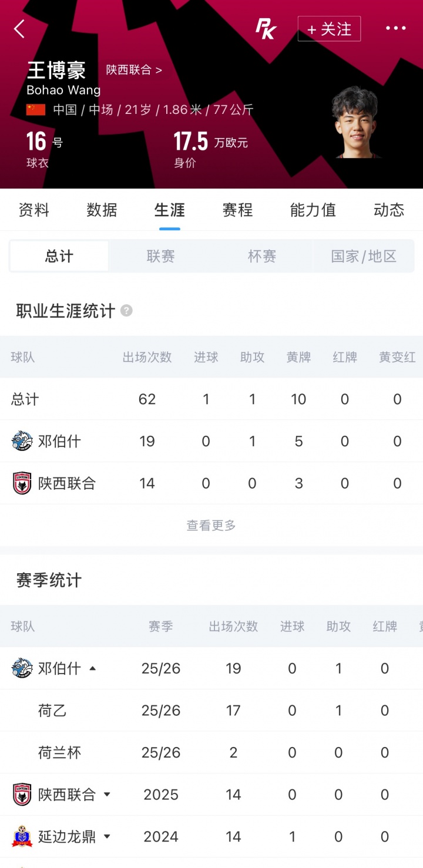This screenshot has width=423, height=868.
Task: Tap the 邓伯什 club logo in career stats
Action: pos(22,441)
